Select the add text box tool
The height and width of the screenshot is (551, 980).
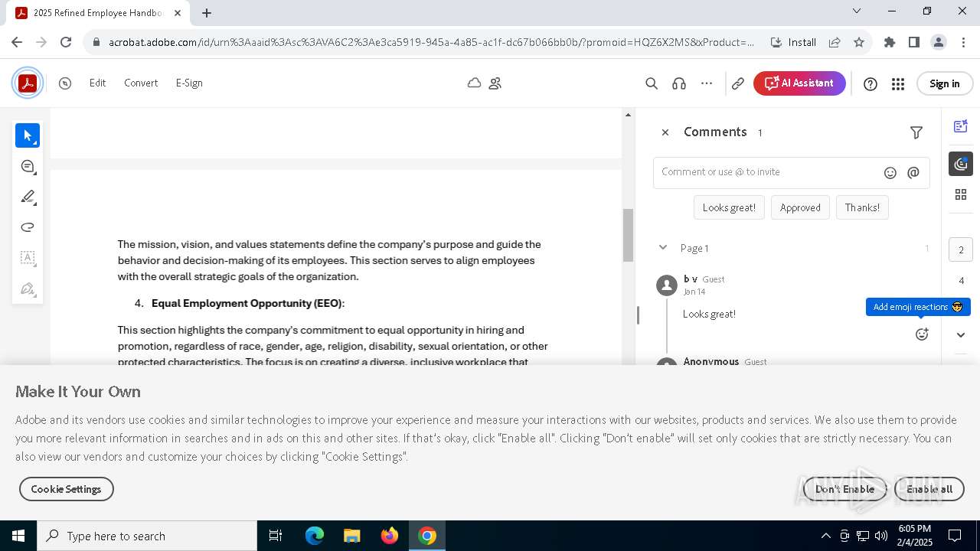tap(28, 258)
